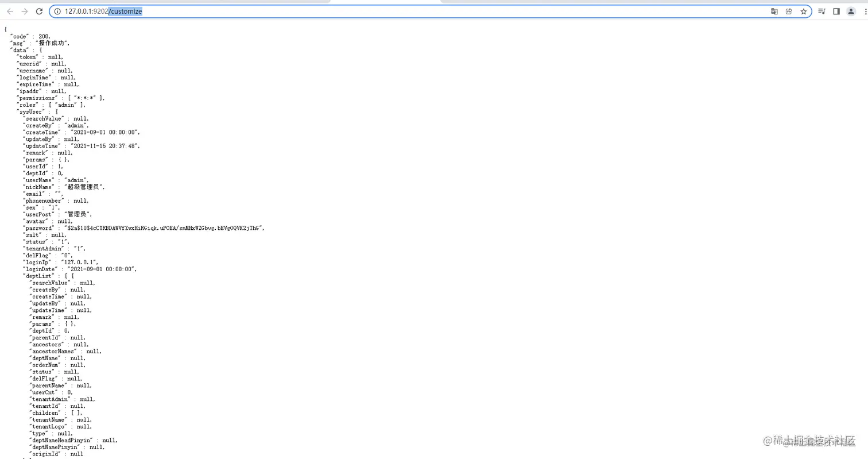Click the "avatar" : null line
This screenshot has height=459, width=868.
48,221
